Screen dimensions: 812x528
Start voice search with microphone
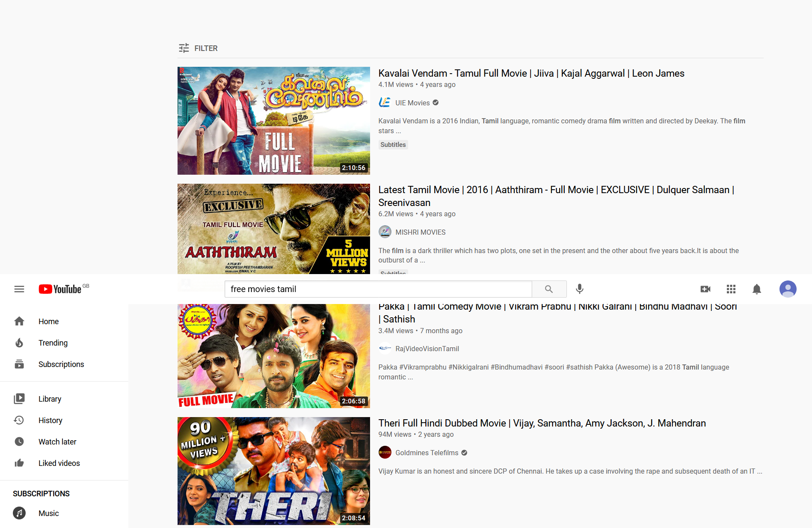click(x=580, y=289)
